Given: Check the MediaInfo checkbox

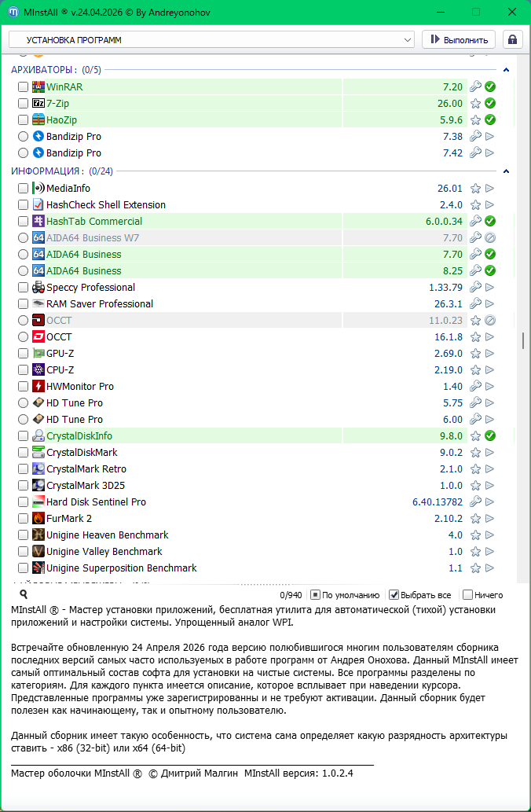Looking at the screenshot, I should (24, 189).
